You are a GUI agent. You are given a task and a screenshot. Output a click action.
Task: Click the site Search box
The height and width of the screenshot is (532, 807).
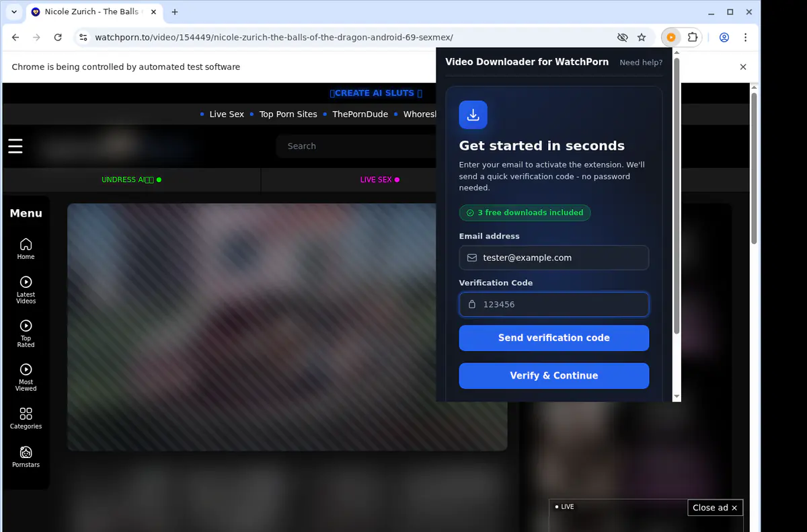click(356, 146)
